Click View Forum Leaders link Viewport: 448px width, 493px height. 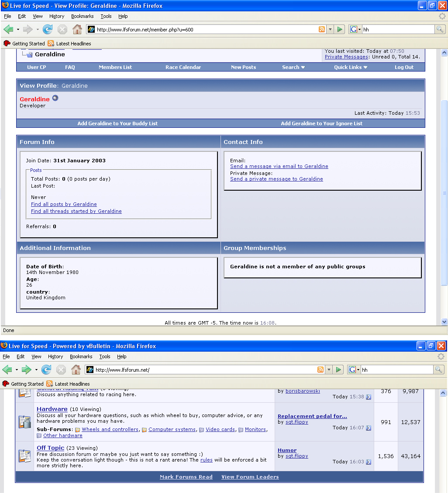coord(250,477)
